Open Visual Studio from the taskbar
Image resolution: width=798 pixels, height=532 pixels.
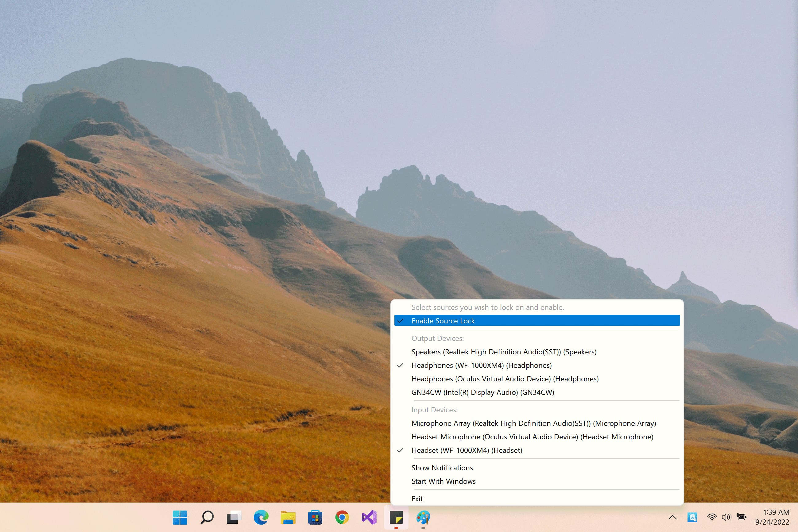click(x=369, y=517)
